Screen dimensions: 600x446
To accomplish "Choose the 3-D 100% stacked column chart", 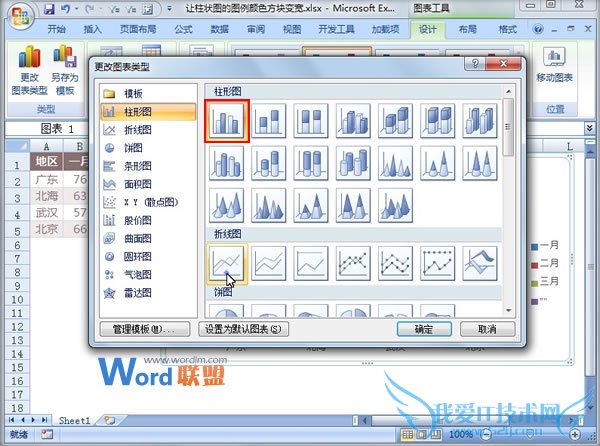I will tap(437, 120).
